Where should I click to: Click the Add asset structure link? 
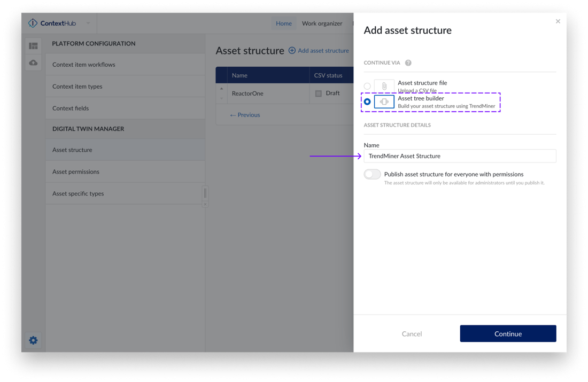coord(319,51)
